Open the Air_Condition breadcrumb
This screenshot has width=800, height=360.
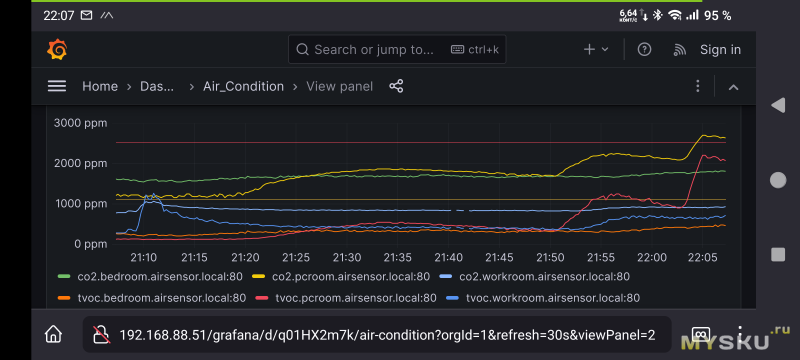pos(243,86)
